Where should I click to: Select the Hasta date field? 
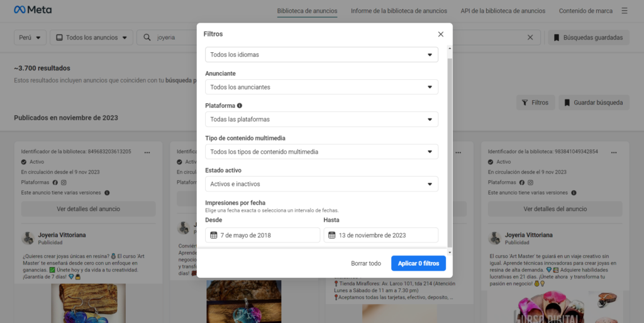point(380,235)
